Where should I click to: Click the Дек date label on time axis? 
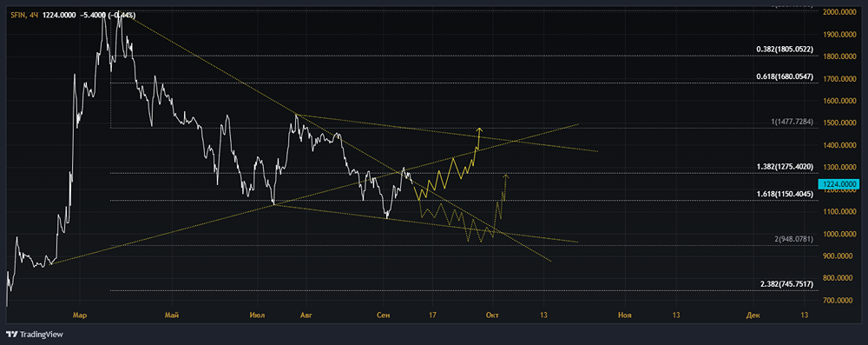(x=753, y=315)
